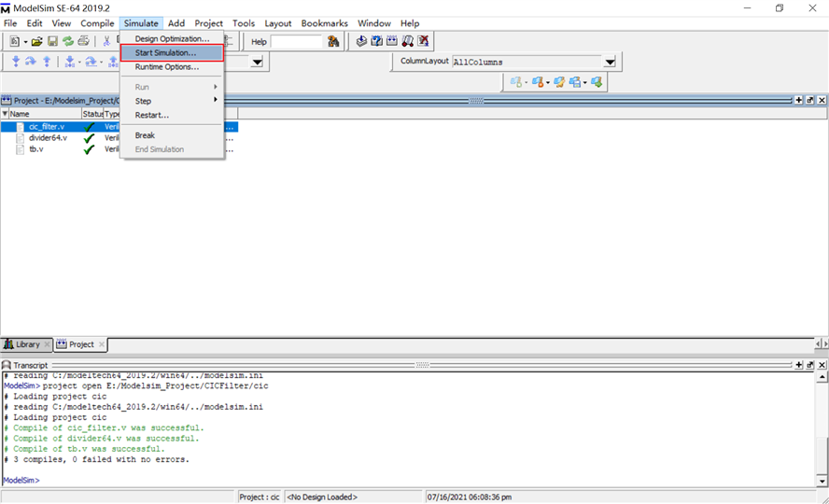Screen dimensions: 829x504
Task: Click the Status column header
Action: (92, 114)
